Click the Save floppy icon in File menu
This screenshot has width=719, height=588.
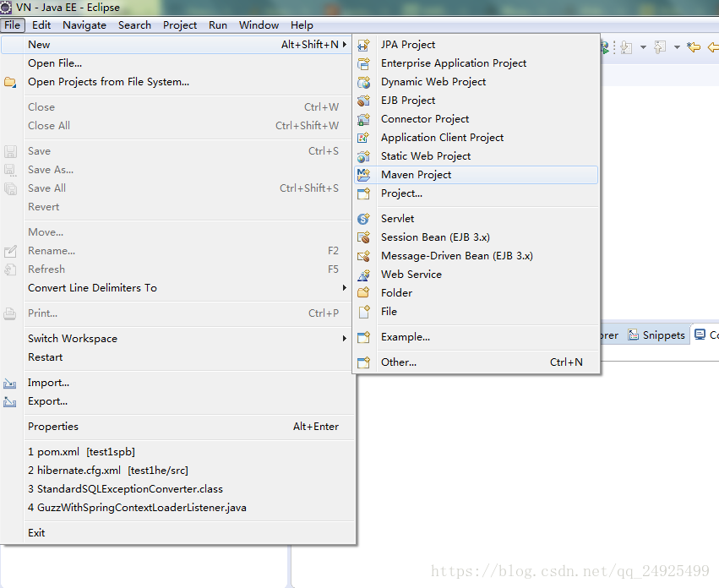[10, 151]
